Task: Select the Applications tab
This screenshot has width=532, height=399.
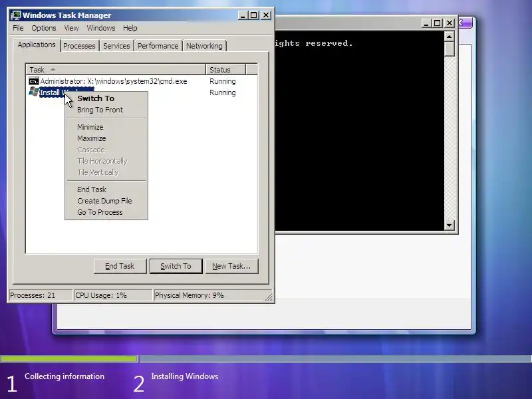Action: click(37, 45)
